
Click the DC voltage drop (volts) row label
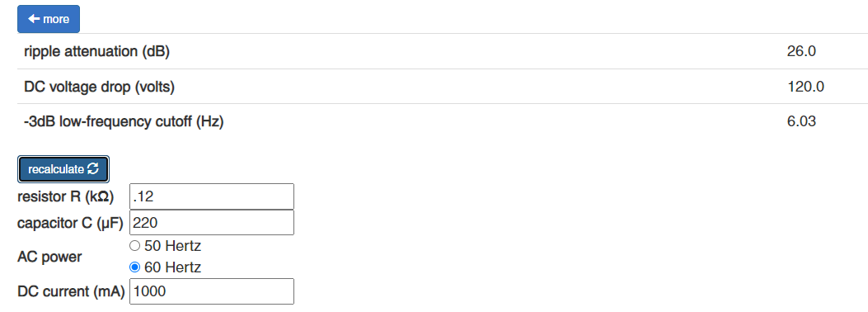point(99,87)
